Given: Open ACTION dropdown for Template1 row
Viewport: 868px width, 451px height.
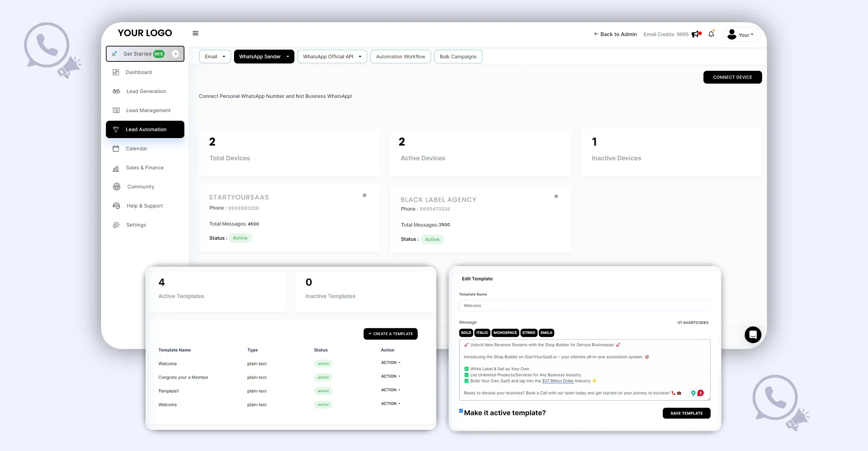Looking at the screenshot, I should (x=391, y=390).
